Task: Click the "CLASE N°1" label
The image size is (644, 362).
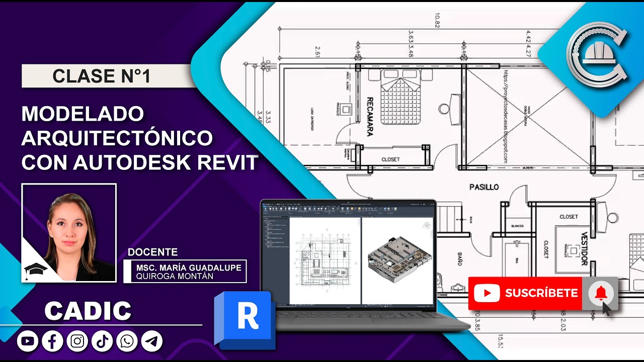Action: coord(102,76)
